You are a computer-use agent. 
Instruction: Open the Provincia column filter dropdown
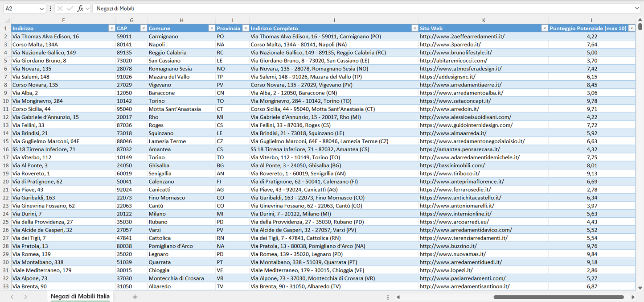pyautogui.click(x=245, y=28)
